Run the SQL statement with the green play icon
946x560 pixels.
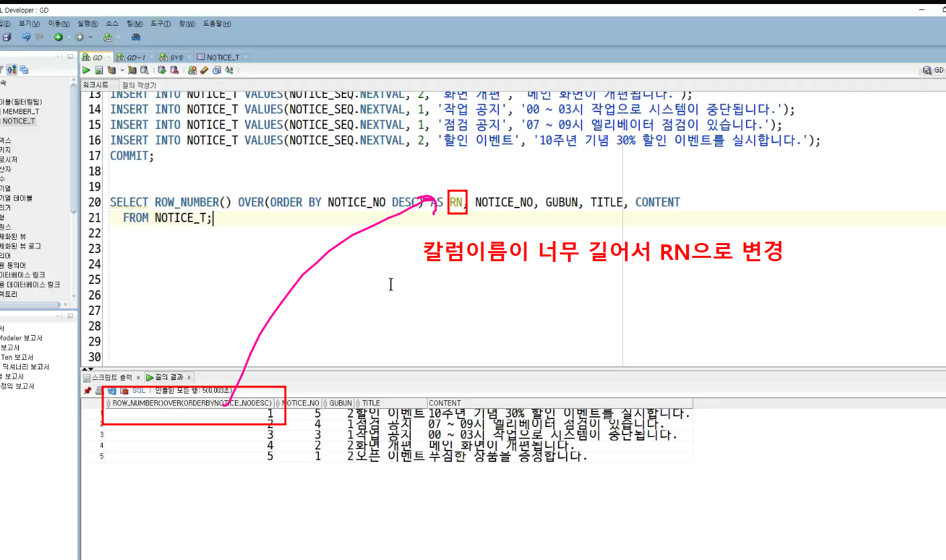(x=86, y=70)
